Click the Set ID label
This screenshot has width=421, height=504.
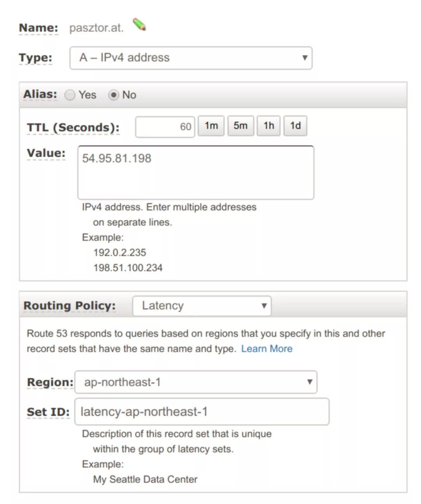(48, 412)
